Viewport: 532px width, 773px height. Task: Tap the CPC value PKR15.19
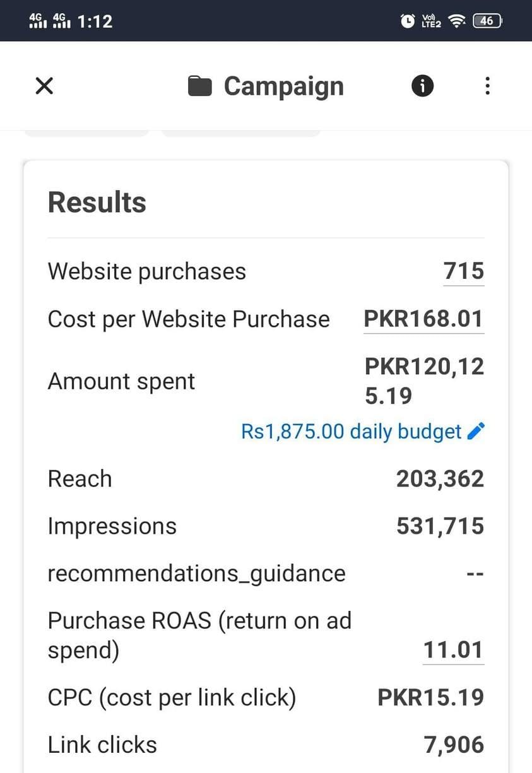[x=431, y=698]
